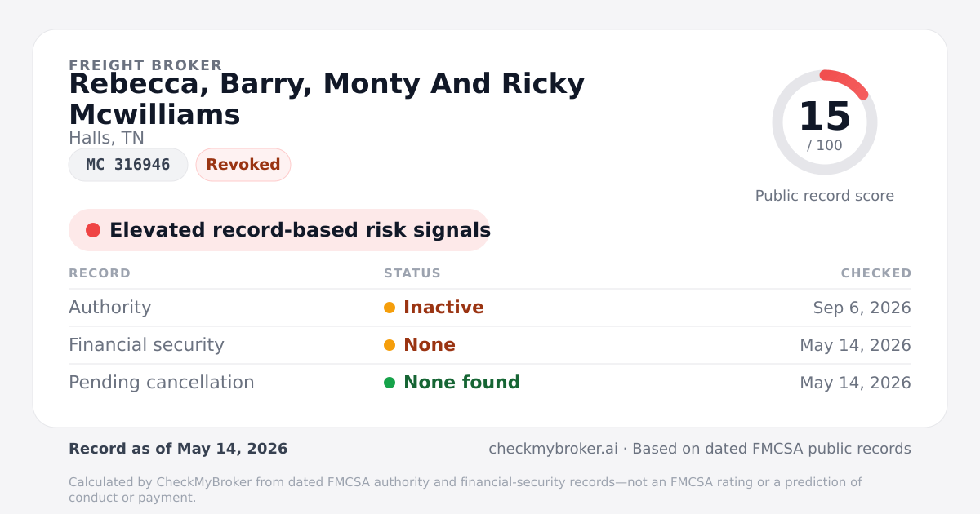Click the Elevated record-based risk signals banner
This screenshot has height=514, width=980.
(x=279, y=230)
